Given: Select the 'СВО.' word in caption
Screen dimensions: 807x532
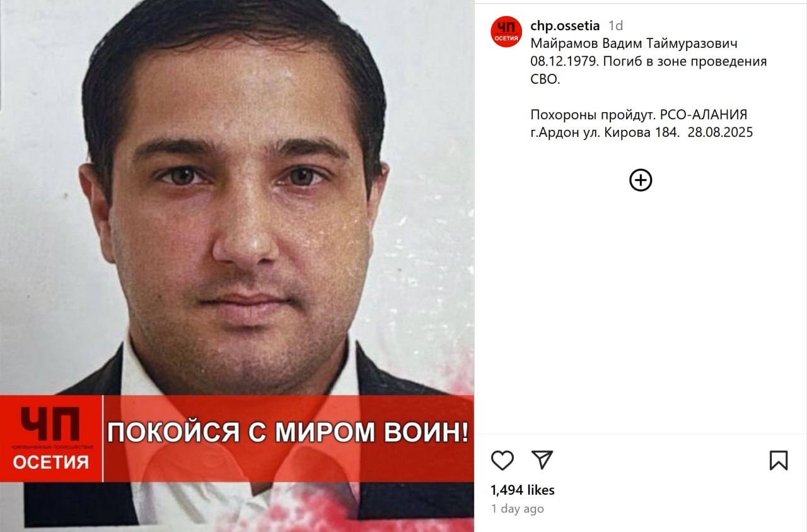Looking at the screenshot, I should (545, 79).
